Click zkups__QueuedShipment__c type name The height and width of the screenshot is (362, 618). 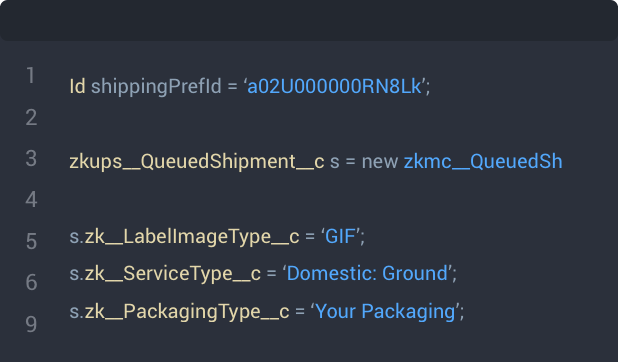(x=197, y=162)
